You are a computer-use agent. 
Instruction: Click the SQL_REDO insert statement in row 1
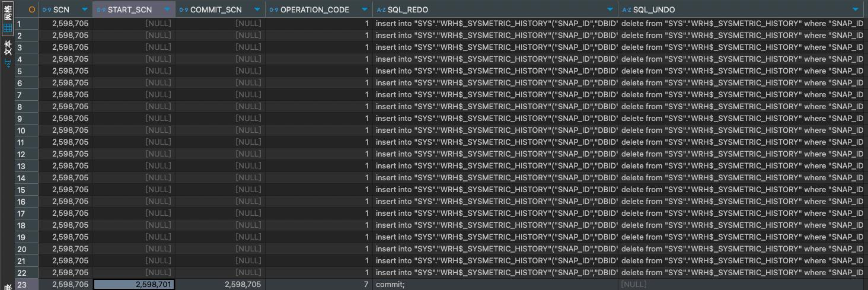click(x=495, y=24)
